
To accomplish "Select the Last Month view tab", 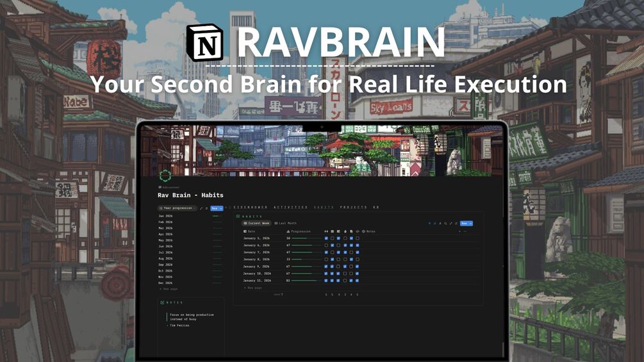I will pyautogui.click(x=285, y=223).
